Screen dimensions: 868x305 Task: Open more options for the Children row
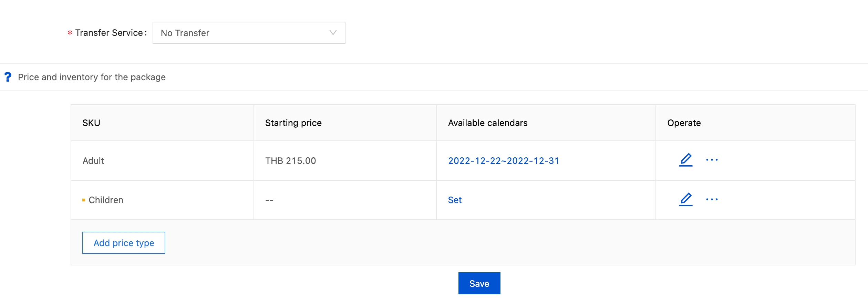(712, 200)
